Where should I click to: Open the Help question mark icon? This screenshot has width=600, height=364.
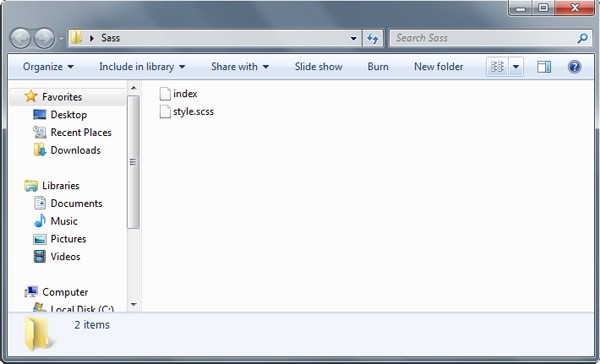pyautogui.click(x=574, y=67)
